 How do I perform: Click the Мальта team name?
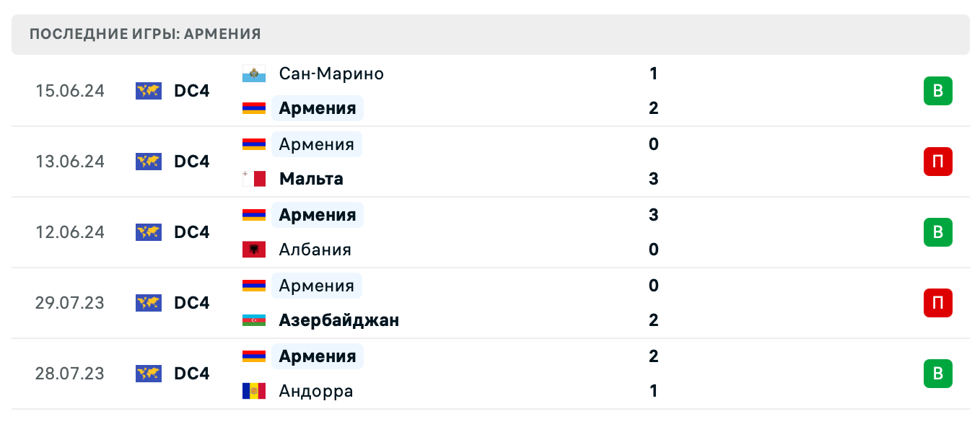click(x=310, y=179)
